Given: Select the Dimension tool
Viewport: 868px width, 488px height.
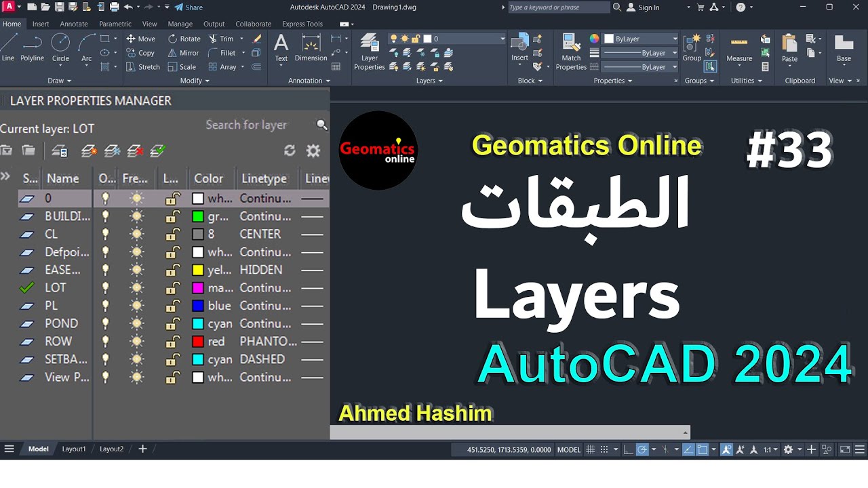Looking at the screenshot, I should [x=311, y=47].
